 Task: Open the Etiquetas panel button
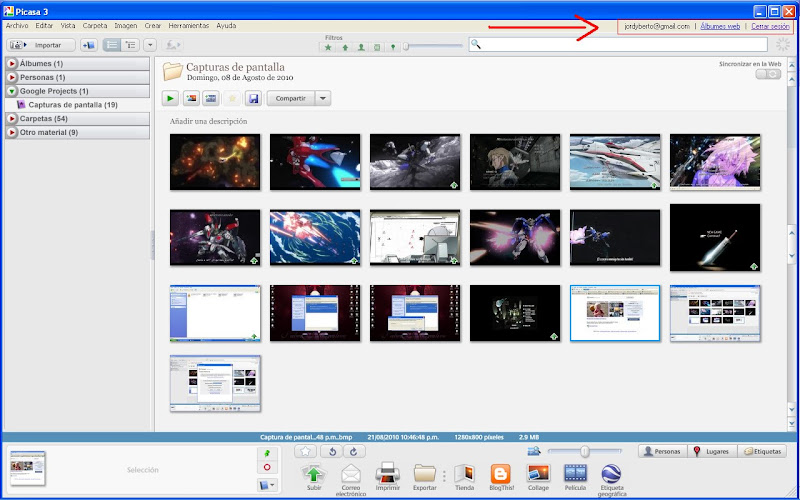click(762, 452)
